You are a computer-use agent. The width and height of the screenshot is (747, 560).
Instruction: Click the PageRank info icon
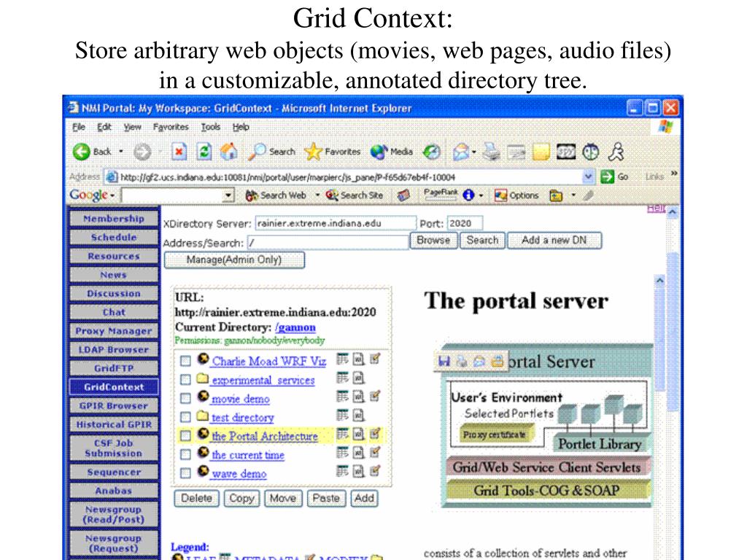point(469,195)
